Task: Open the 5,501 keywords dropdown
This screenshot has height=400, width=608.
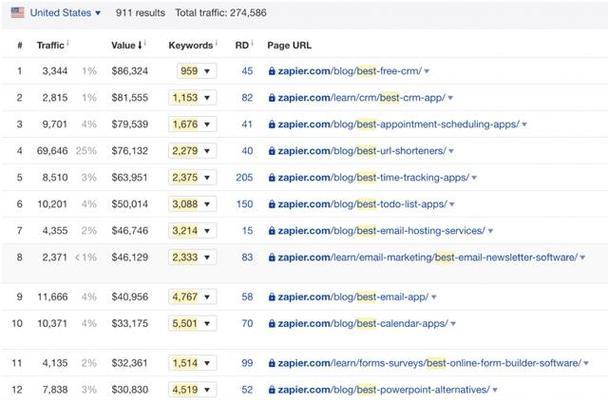Action: [x=192, y=324]
